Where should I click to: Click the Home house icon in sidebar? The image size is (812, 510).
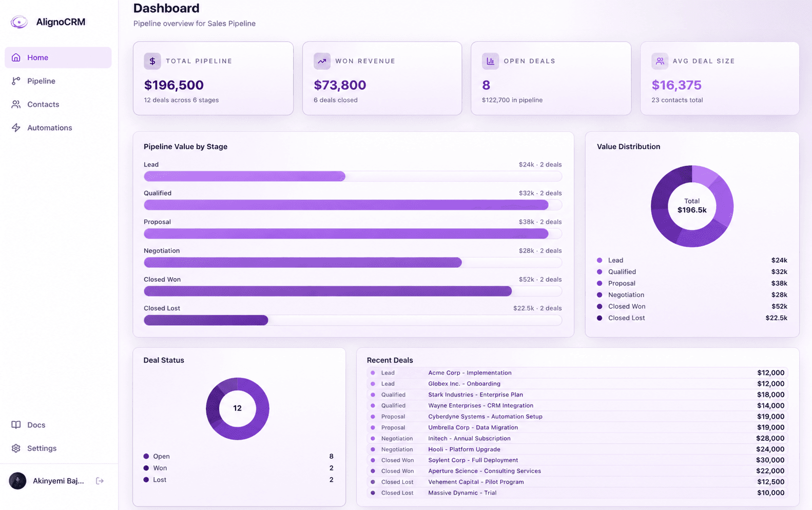coord(16,57)
